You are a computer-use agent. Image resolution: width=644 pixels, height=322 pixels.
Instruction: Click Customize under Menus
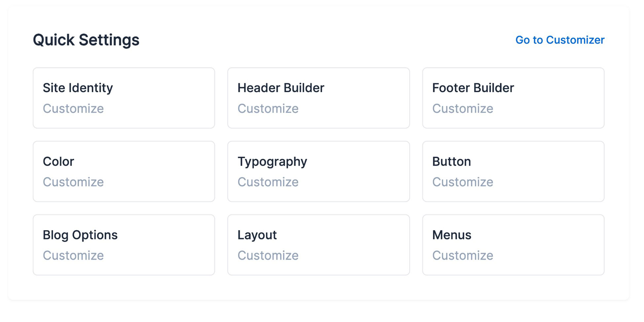463,256
